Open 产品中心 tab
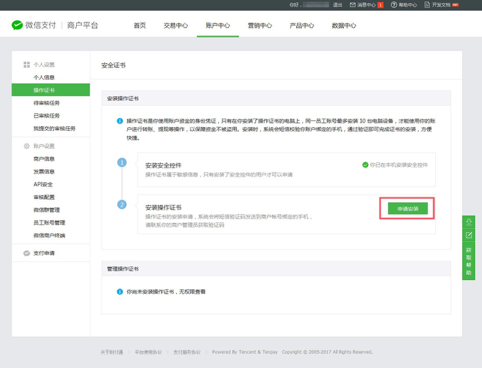This screenshot has width=482, height=368. (x=302, y=25)
